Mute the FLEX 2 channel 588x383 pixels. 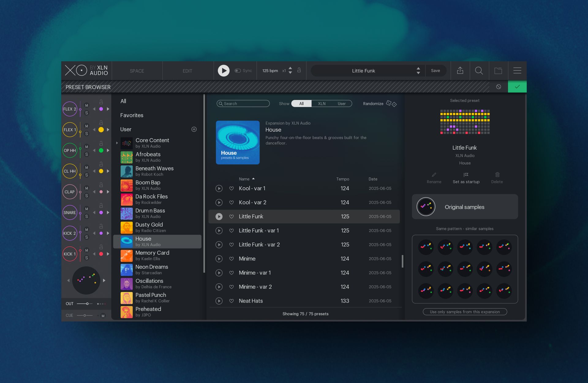(87, 105)
